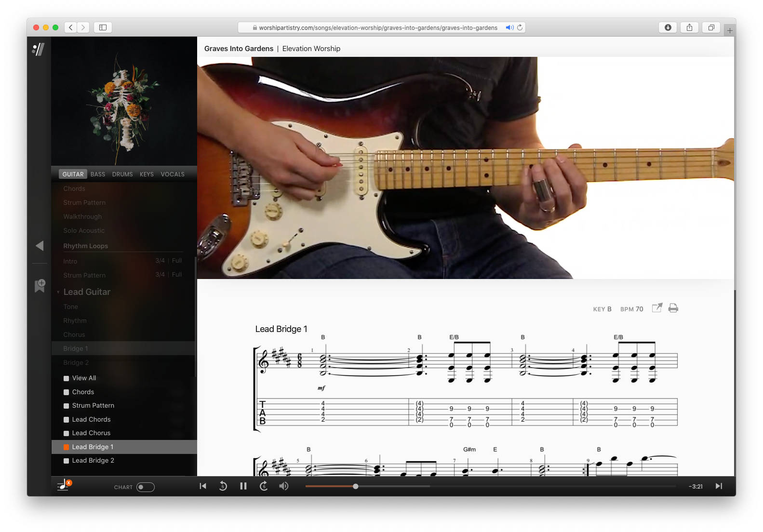763x532 pixels.
Task: Click the skip forward seconds icon
Action: [264, 486]
